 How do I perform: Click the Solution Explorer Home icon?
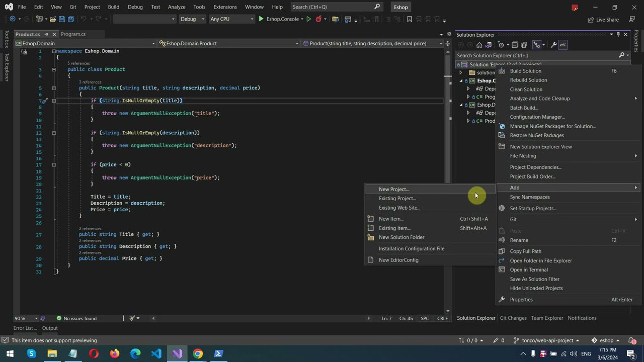coord(479,45)
